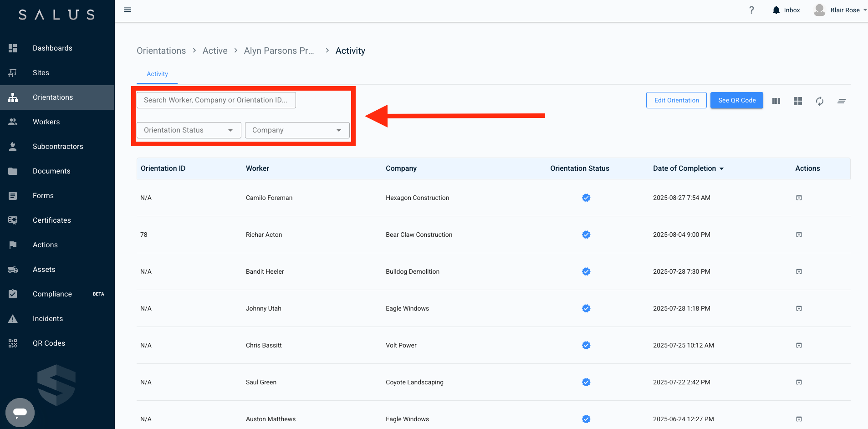Open the chat support bubble
This screenshot has height=429, width=868.
[20, 412]
